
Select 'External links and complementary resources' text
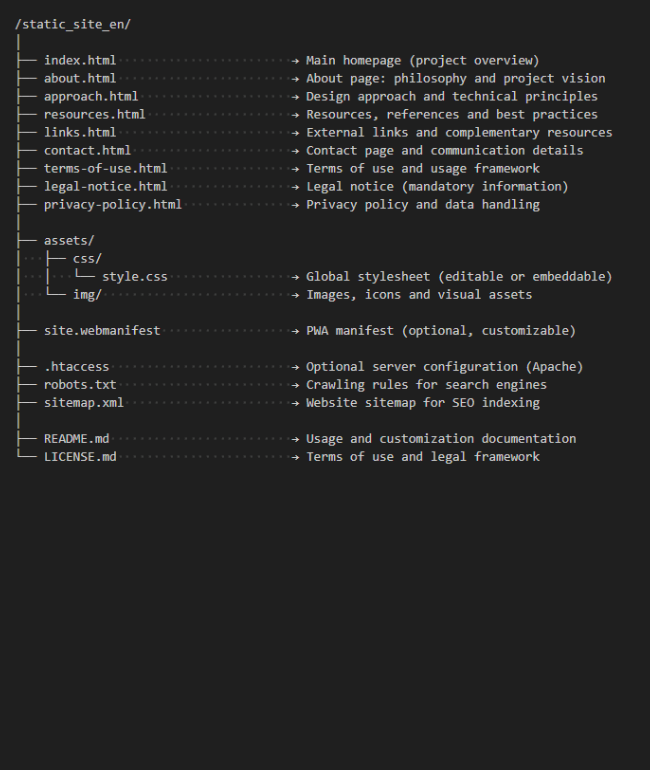coord(460,133)
